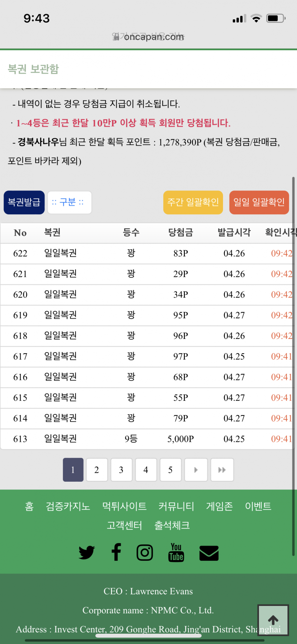Open the :: 구분 :: dropdown

pos(69,203)
